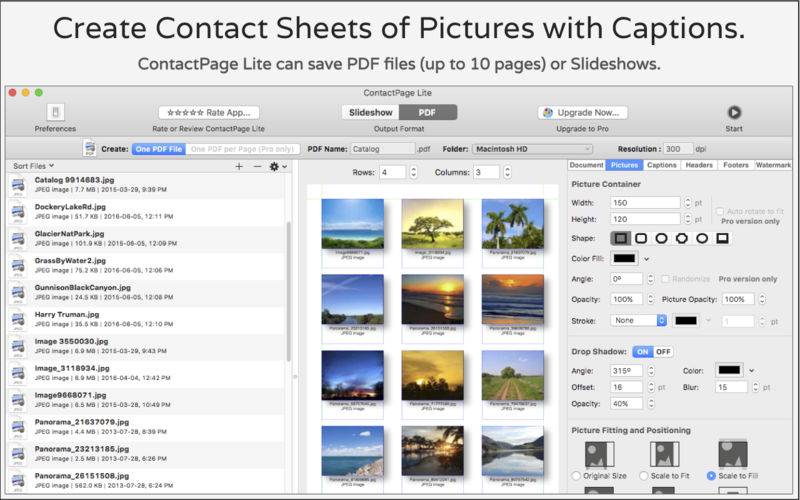Select Scale to Fill radio button

711,476
